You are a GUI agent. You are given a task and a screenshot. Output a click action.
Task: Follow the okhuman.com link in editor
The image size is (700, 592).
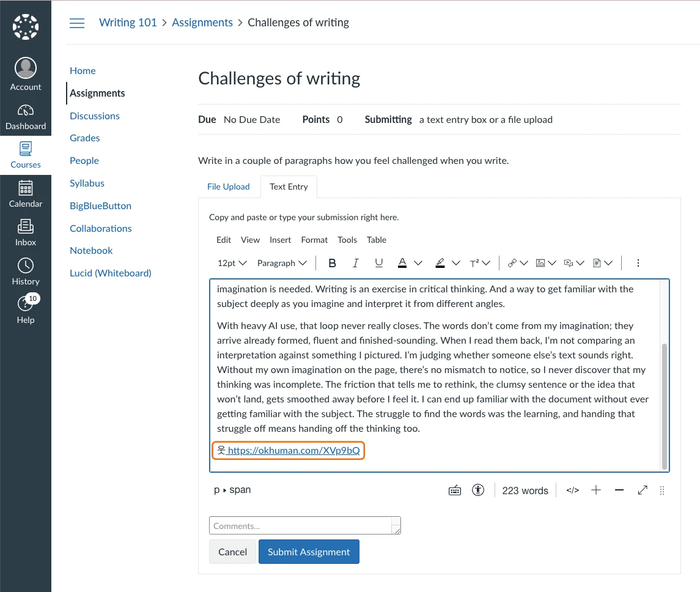tap(293, 451)
